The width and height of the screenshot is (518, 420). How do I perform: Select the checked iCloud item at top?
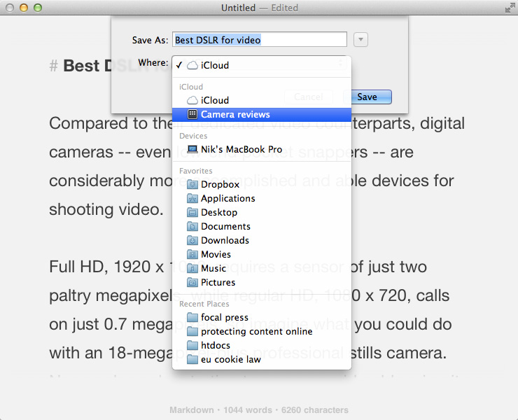click(214, 65)
